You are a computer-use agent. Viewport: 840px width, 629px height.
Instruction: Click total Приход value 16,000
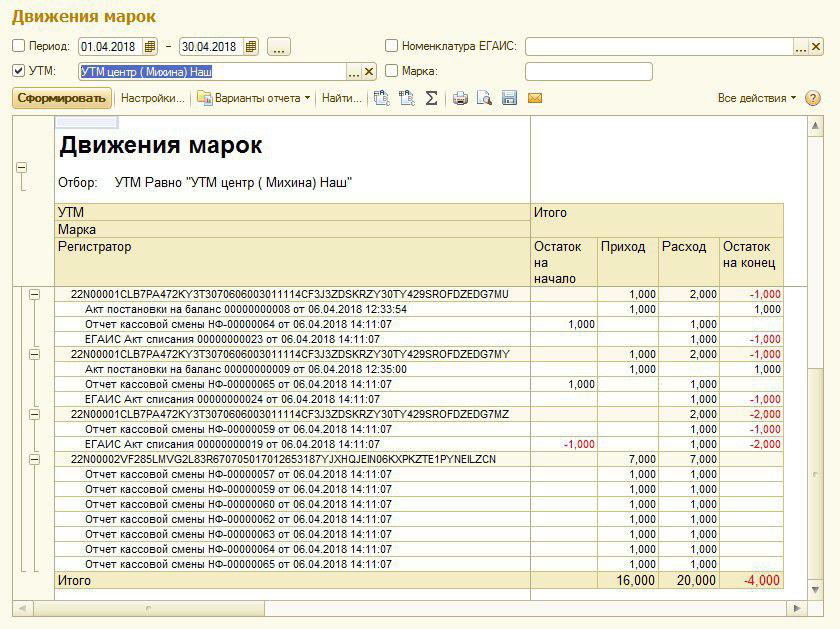tap(635, 580)
